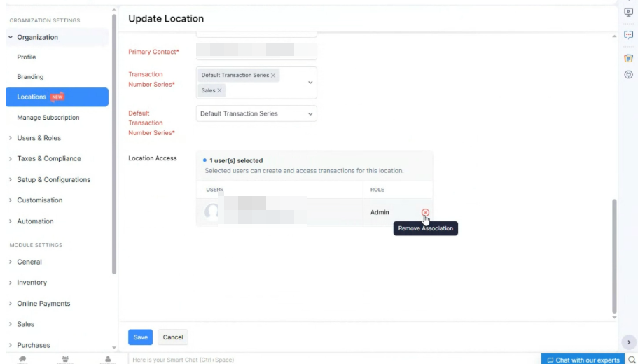Viewport: 638px width, 364px height.
Task: Go to Manage Subscription
Action: (x=48, y=118)
